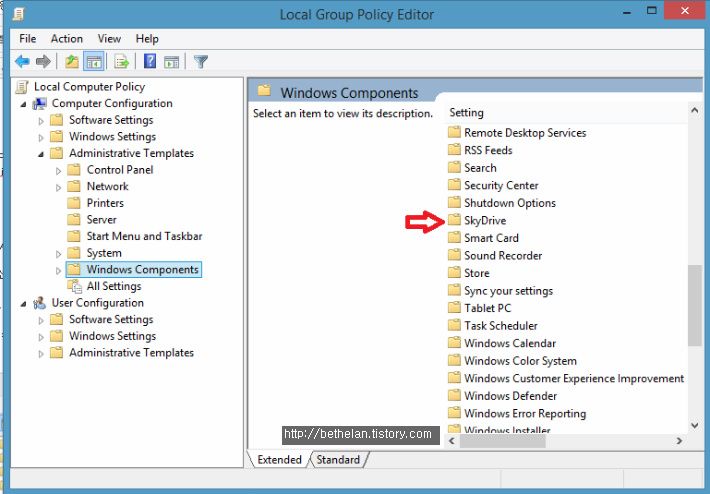The width and height of the screenshot is (710, 494).
Task: Open the Action menu
Action: point(67,38)
